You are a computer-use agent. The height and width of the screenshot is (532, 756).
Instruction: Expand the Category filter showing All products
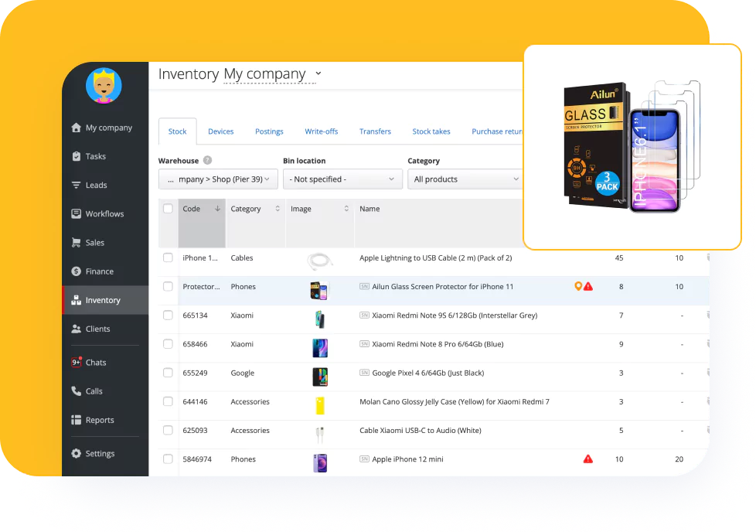465,179
